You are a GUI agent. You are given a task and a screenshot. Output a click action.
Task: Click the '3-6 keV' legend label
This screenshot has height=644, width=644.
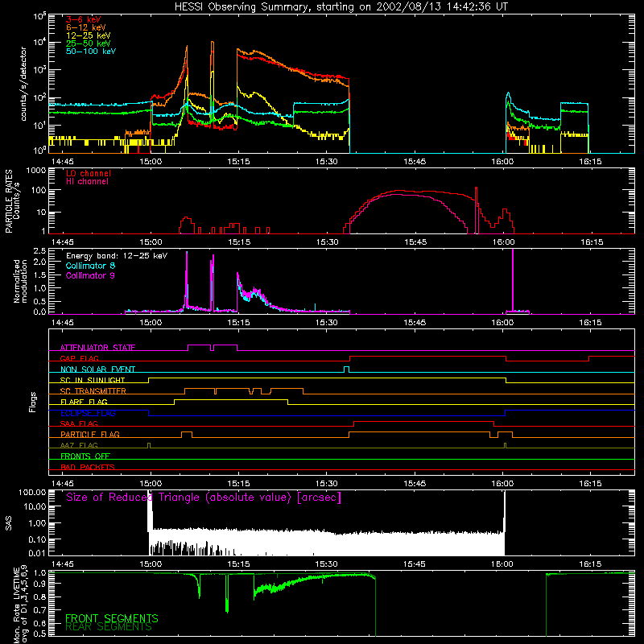point(84,19)
